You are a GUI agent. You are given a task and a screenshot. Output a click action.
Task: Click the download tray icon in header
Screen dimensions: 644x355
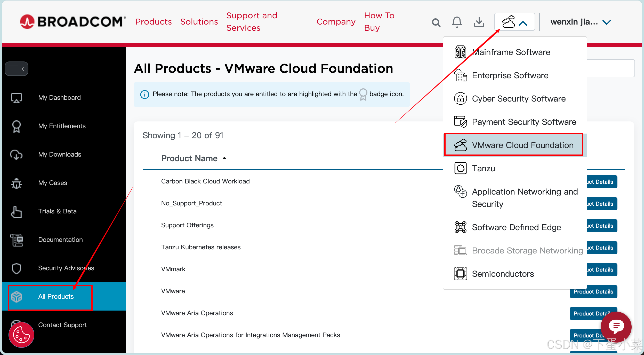(479, 22)
